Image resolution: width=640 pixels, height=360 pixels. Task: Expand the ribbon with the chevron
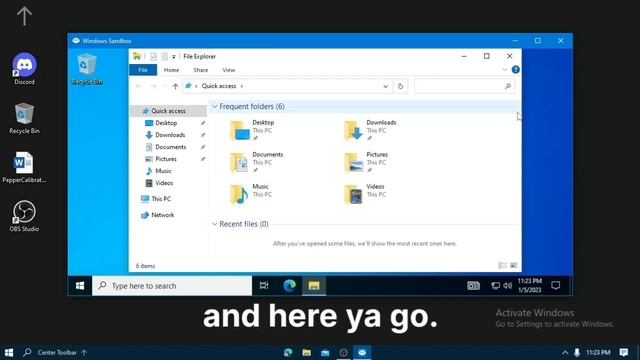click(504, 70)
